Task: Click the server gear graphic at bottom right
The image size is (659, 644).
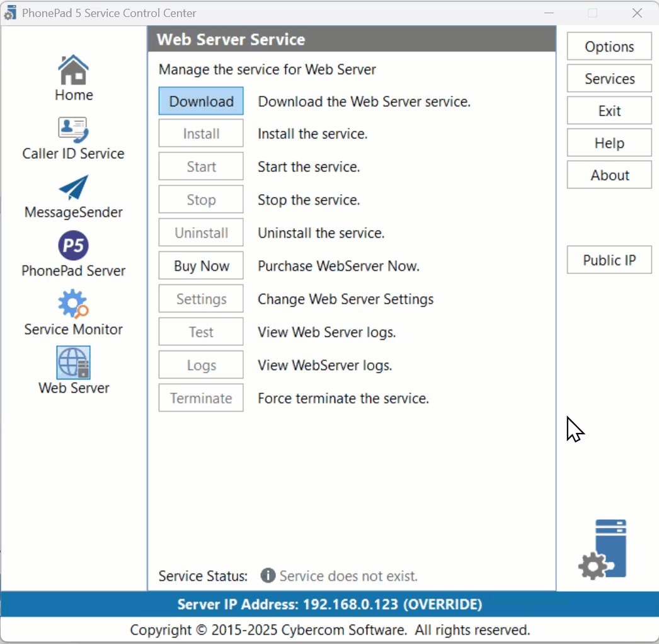Action: 603,549
